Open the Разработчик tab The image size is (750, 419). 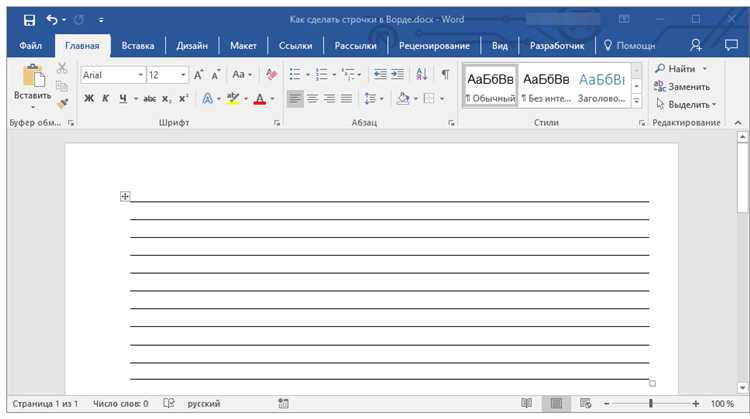coord(557,46)
